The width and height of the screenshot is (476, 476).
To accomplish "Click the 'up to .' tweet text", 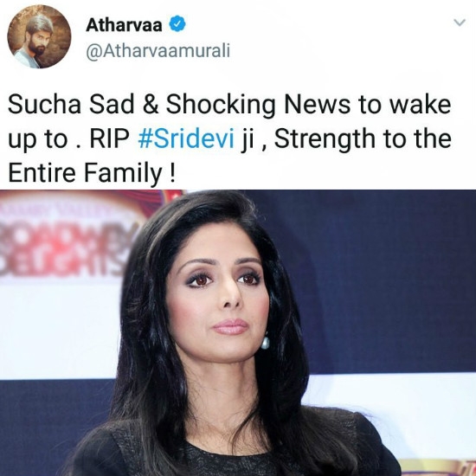I will pyautogui.click(x=45, y=140).
